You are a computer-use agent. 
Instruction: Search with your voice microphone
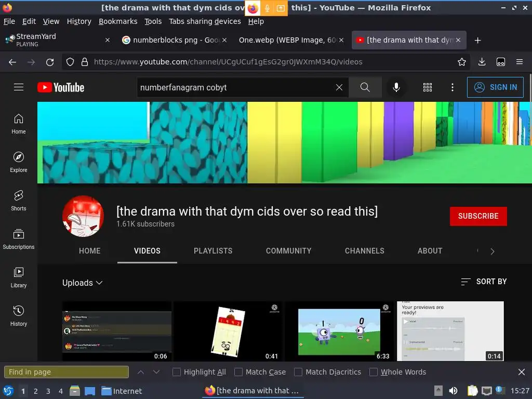(396, 87)
